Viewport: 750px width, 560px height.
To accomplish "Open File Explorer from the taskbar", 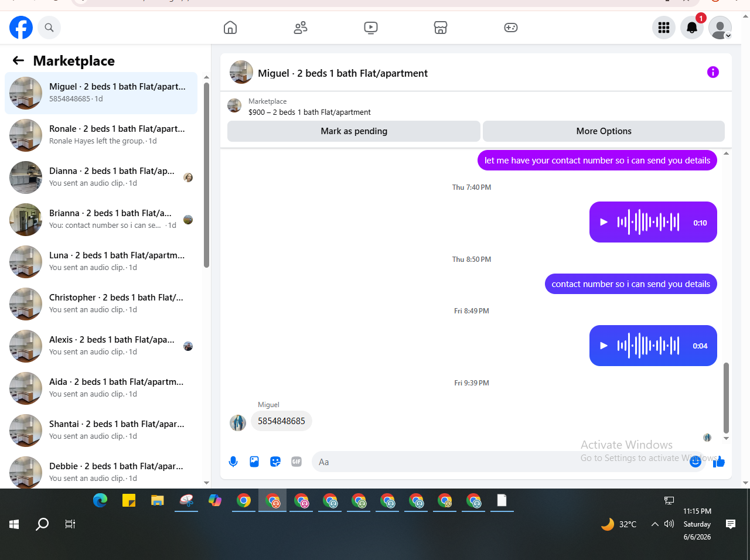I will [x=158, y=500].
